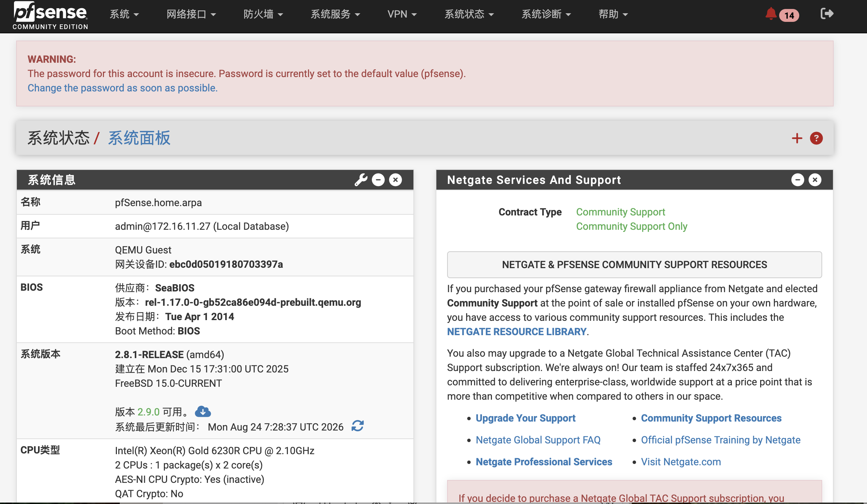Follow the Change the password link
Screen dimensions: 867x504
click(x=123, y=88)
